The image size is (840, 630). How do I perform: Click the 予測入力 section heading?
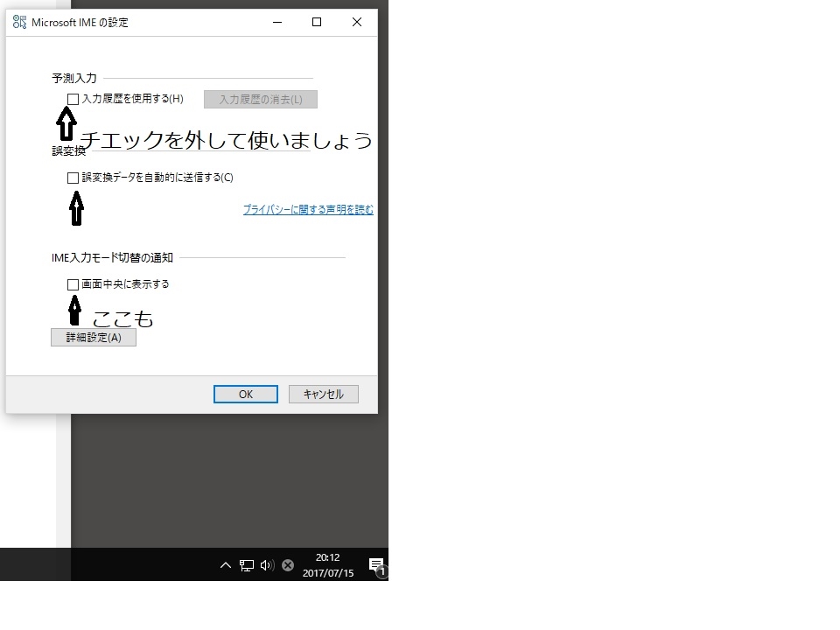(x=73, y=78)
